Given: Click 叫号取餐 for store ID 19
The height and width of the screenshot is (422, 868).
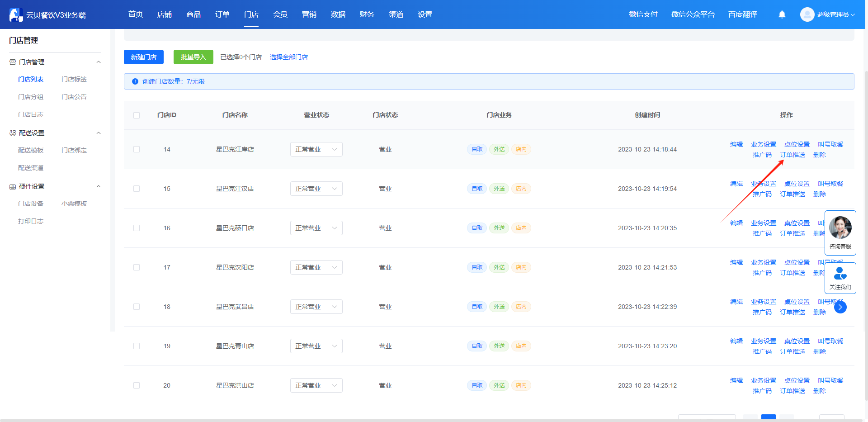Looking at the screenshot, I should pyautogui.click(x=830, y=341).
